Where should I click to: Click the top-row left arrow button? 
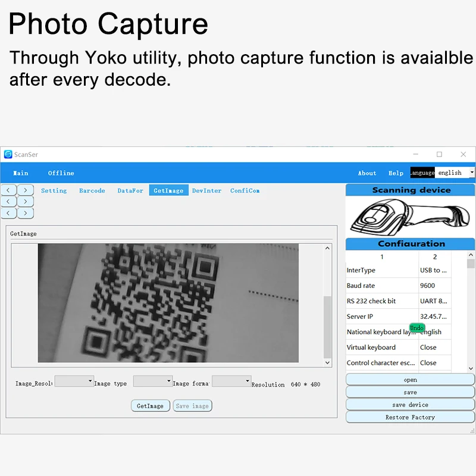coord(8,190)
